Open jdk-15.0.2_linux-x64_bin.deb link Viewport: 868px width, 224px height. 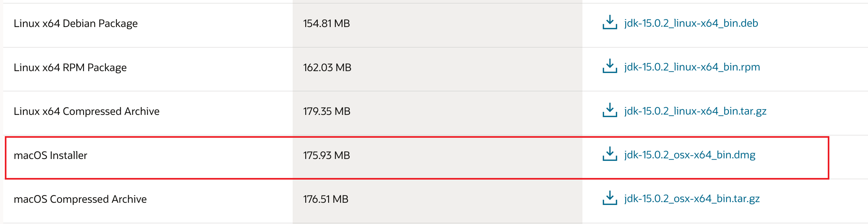click(x=691, y=23)
